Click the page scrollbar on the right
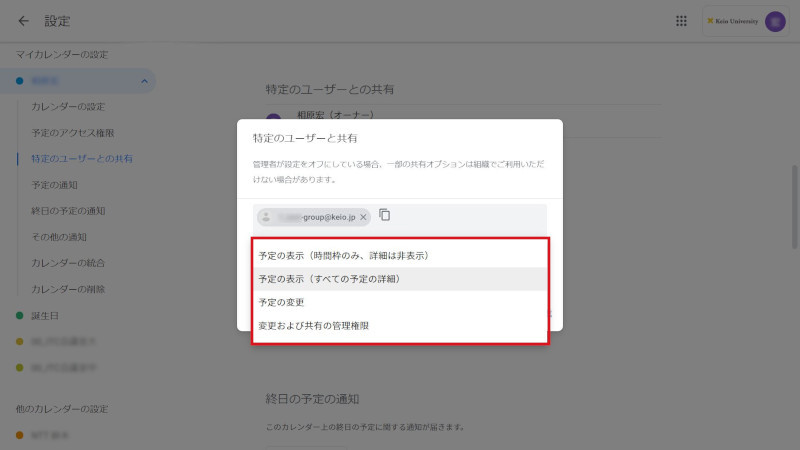 [794, 200]
